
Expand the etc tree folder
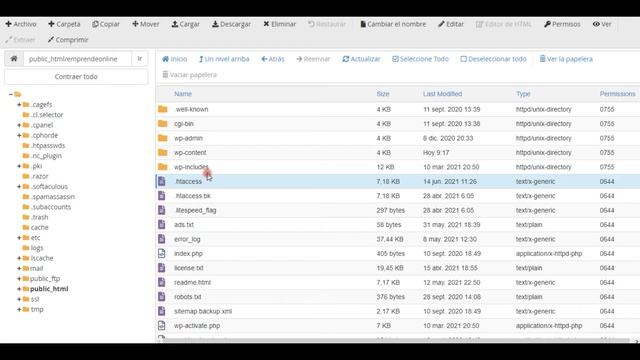click(x=19, y=238)
